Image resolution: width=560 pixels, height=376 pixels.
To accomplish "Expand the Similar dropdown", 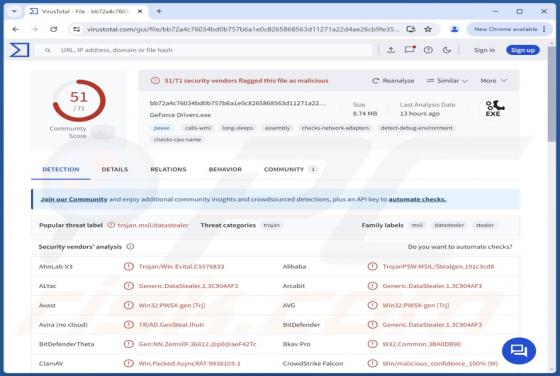I will pos(447,81).
